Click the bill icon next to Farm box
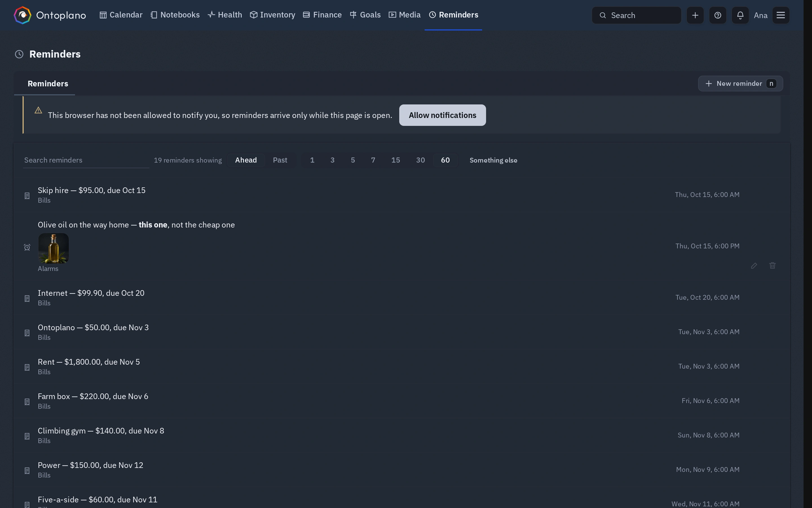The image size is (812, 508). click(x=27, y=402)
